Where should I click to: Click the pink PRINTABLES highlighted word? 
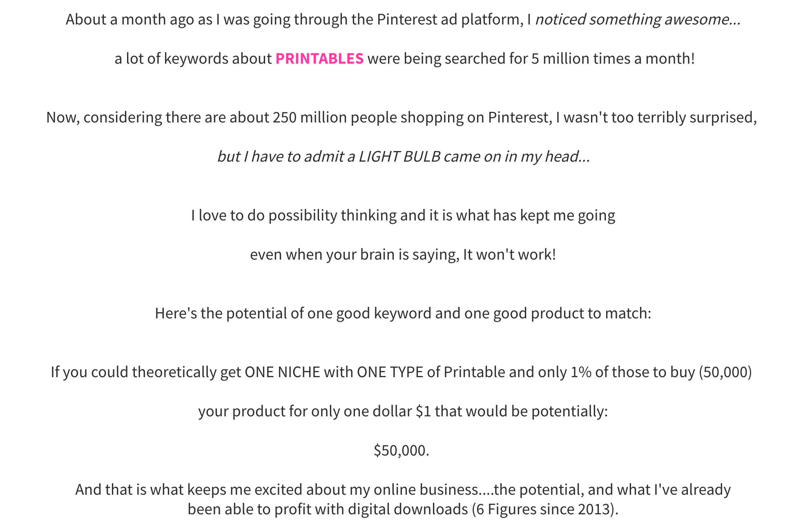pyautogui.click(x=319, y=58)
